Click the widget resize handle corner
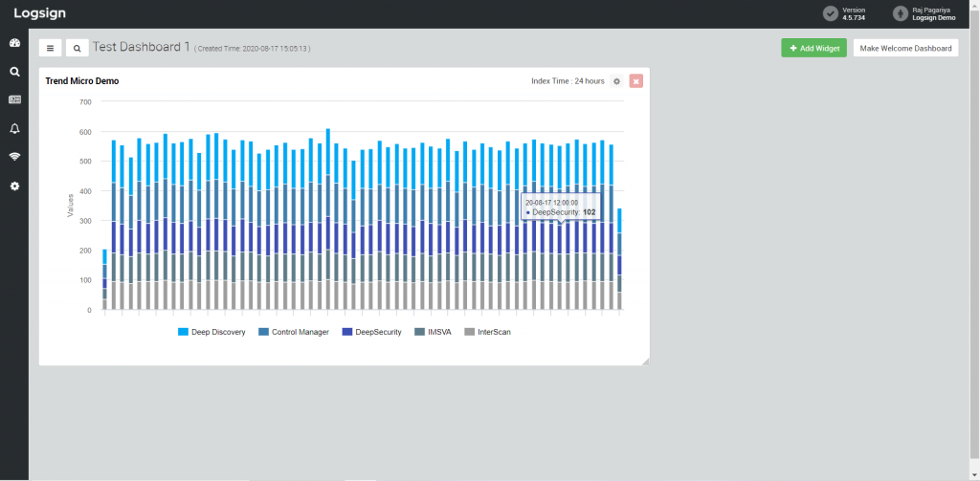The height and width of the screenshot is (481, 980). click(x=645, y=361)
